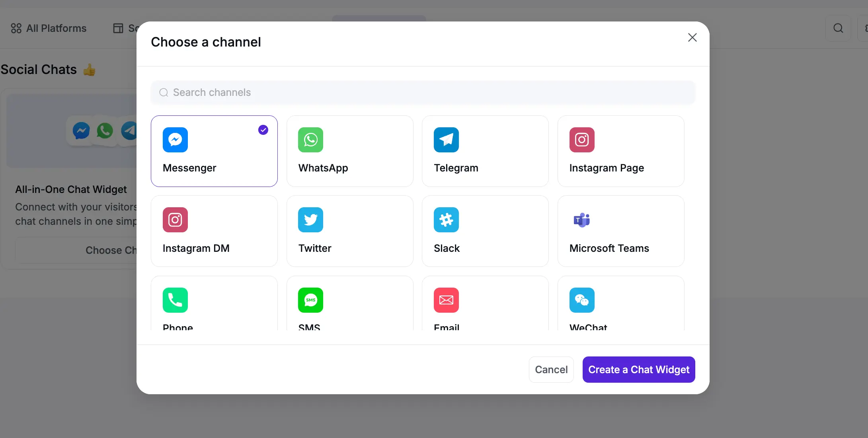Choose the Instagram Page channel
The width and height of the screenshot is (868, 438).
[x=581, y=140]
